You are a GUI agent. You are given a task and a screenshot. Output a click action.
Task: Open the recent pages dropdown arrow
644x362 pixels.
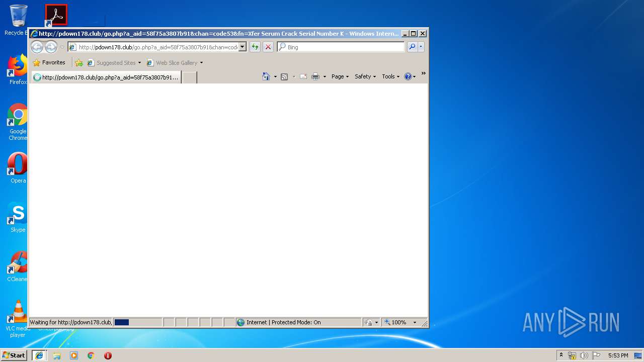pyautogui.click(x=62, y=47)
